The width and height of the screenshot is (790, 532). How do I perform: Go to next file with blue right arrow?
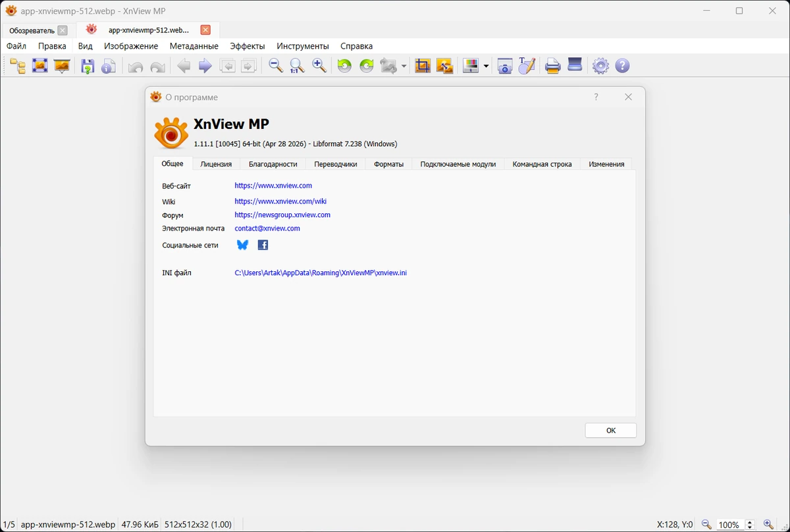(205, 66)
